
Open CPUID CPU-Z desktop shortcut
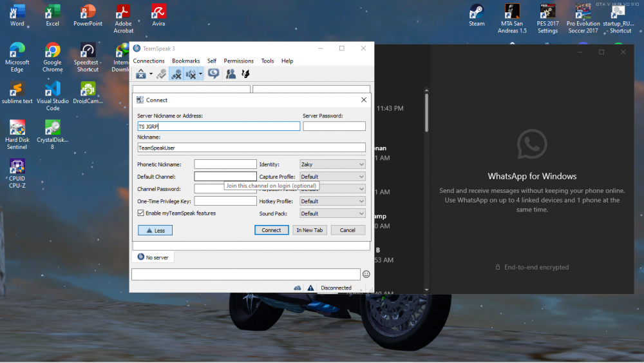point(17,173)
